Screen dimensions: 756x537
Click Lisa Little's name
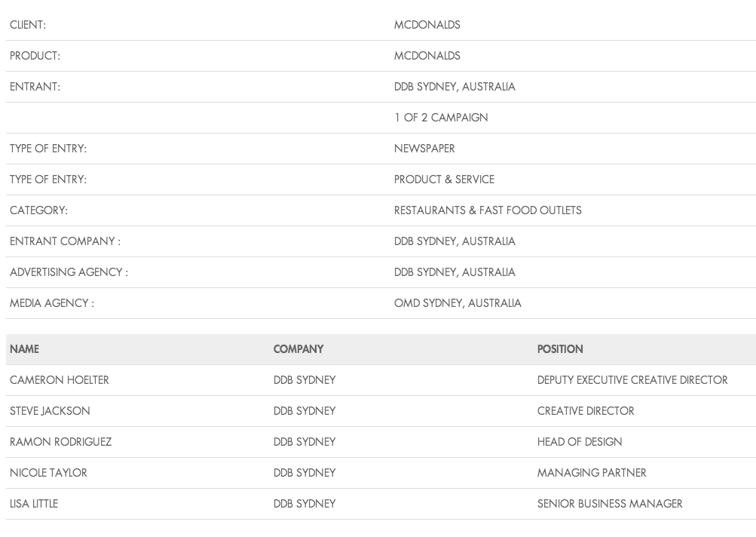34,504
